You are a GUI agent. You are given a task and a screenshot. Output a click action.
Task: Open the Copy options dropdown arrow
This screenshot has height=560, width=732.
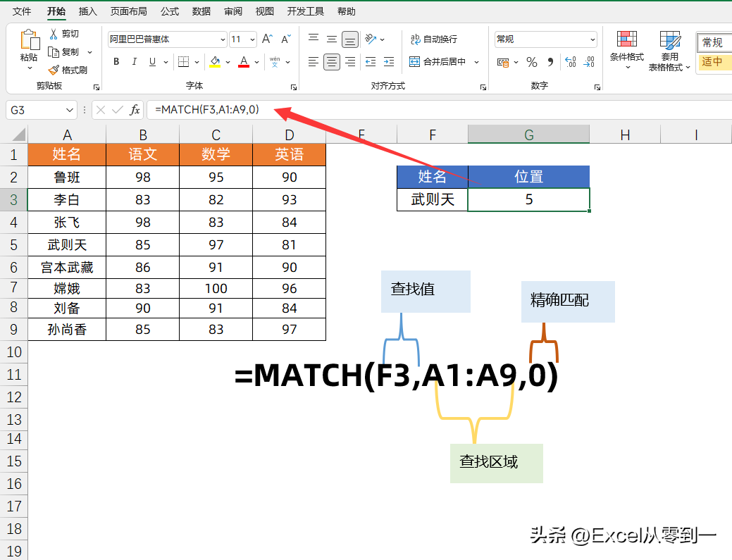(x=89, y=52)
